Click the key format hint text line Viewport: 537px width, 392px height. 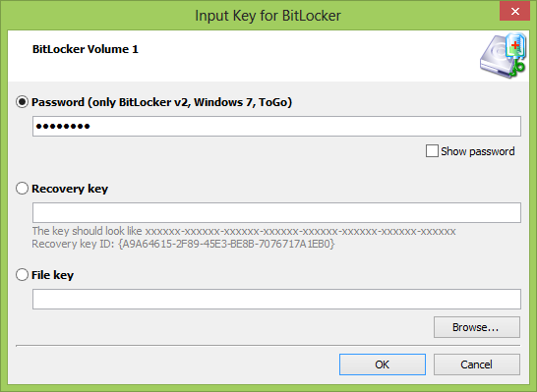tap(244, 231)
